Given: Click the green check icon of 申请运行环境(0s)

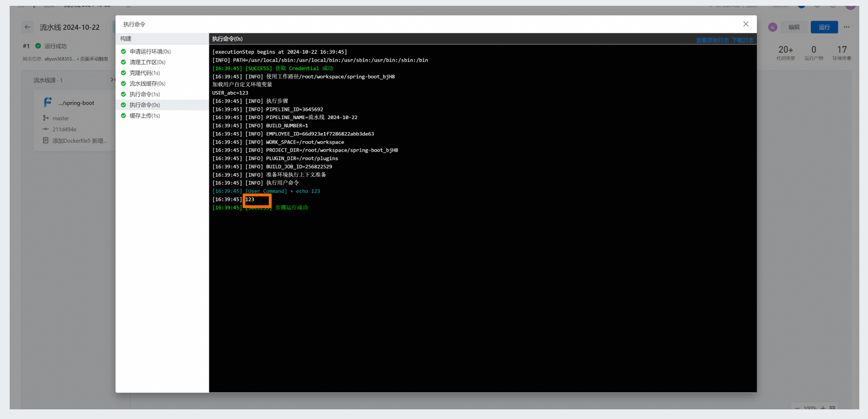Looking at the screenshot, I should (x=123, y=51).
